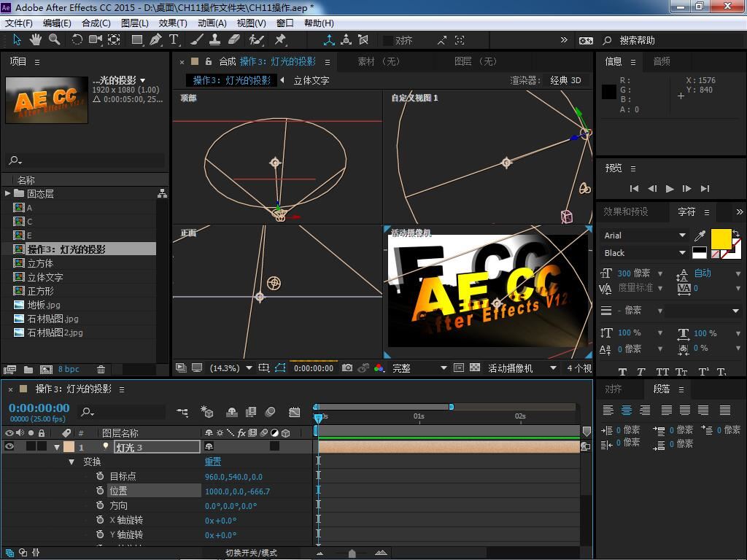Image resolution: width=747 pixels, height=560 pixels.
Task: Click the 灯光 3 layer label color
Action: [x=69, y=447]
